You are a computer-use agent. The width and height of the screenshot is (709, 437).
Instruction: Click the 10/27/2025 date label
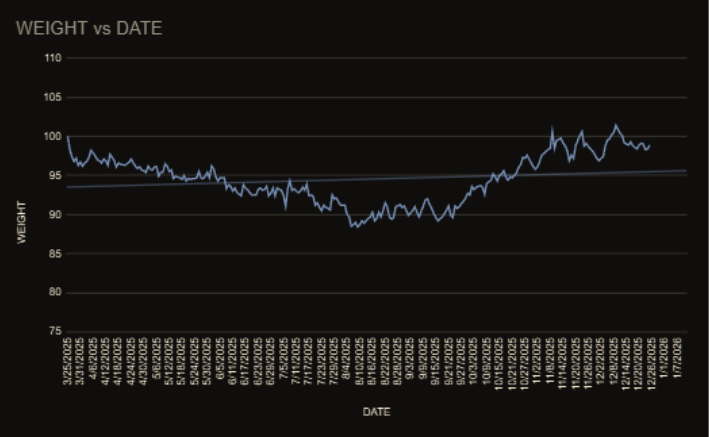(524, 364)
